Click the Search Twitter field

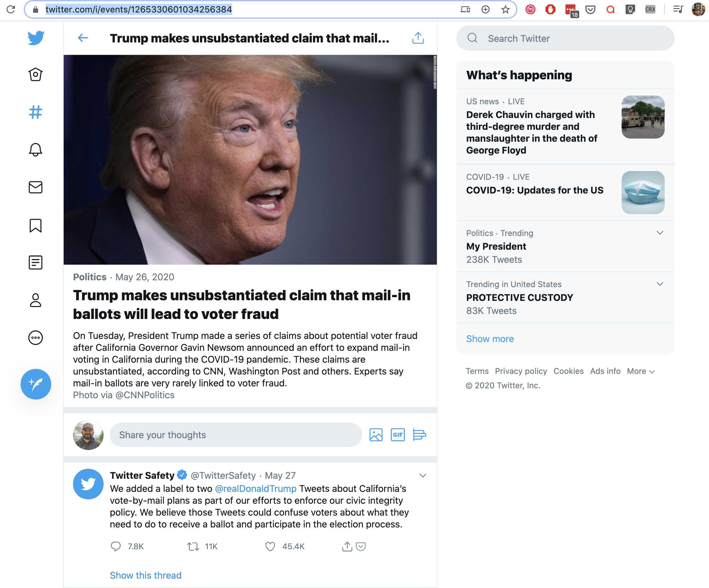565,38
